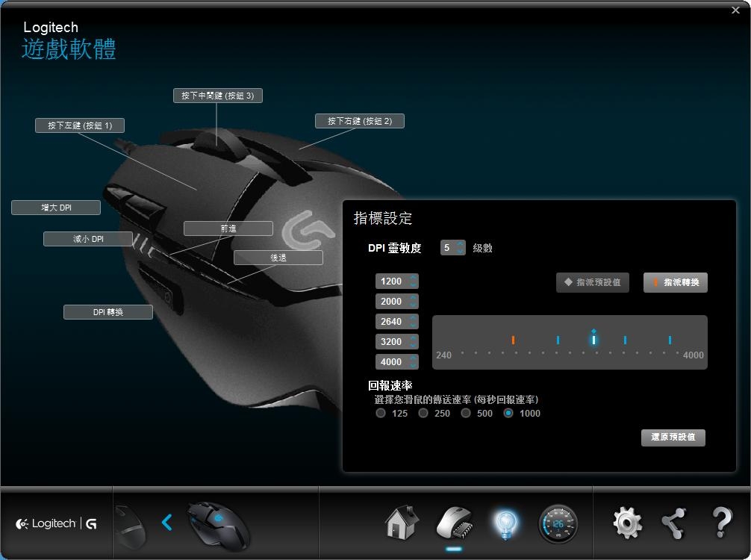The height and width of the screenshot is (560, 751).
Task: Open help question mark icon
Action: (x=722, y=523)
